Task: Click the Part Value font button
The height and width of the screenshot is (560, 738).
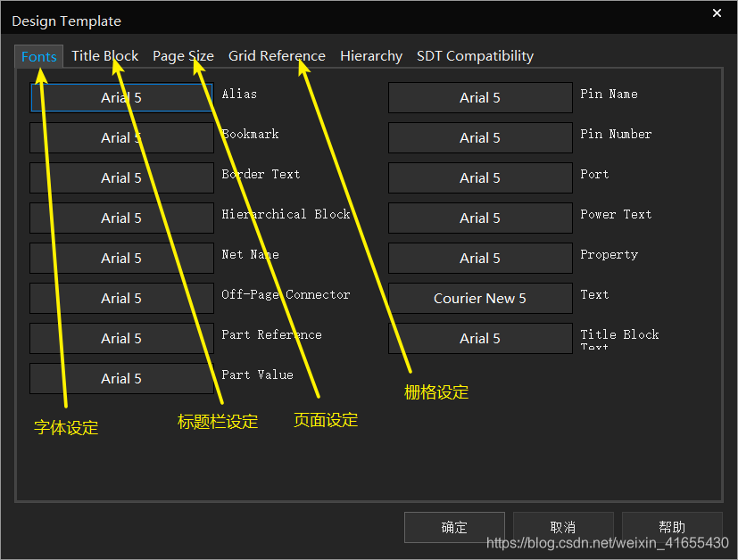Action: 121,378
